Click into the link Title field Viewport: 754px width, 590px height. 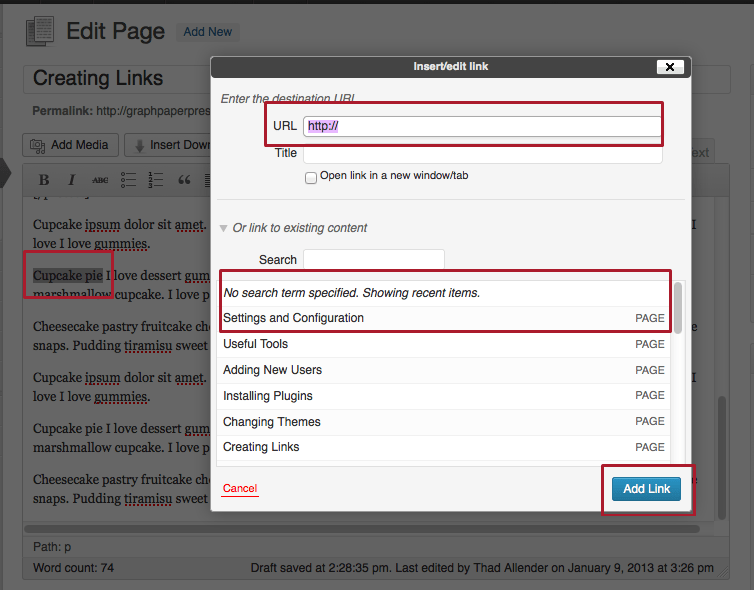pos(482,153)
